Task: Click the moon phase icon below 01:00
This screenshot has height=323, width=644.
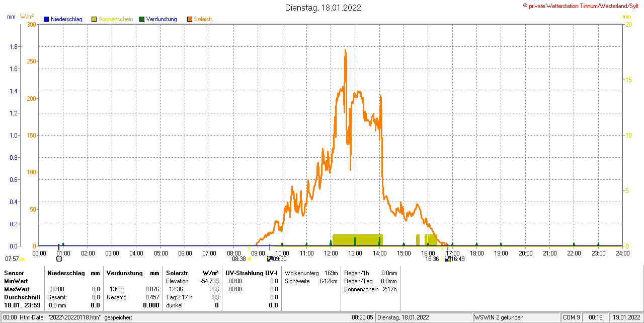Action: click(59, 259)
